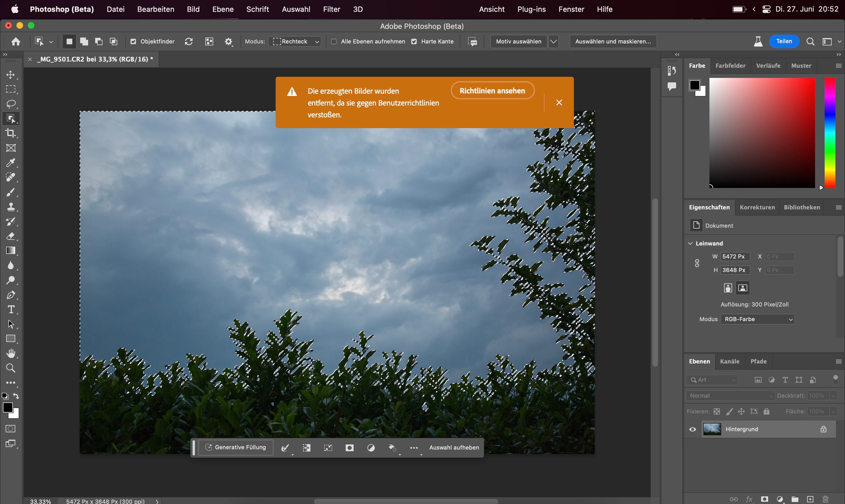Hide the Hintergrund layer
845x504 pixels.
[x=692, y=429]
